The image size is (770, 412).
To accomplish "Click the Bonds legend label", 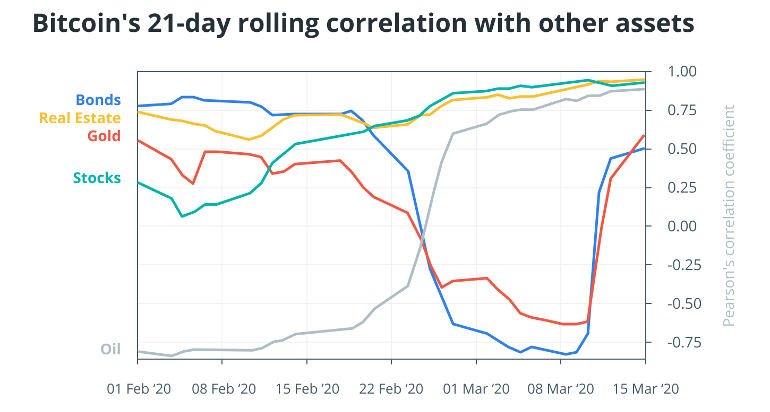I will pos(98,100).
